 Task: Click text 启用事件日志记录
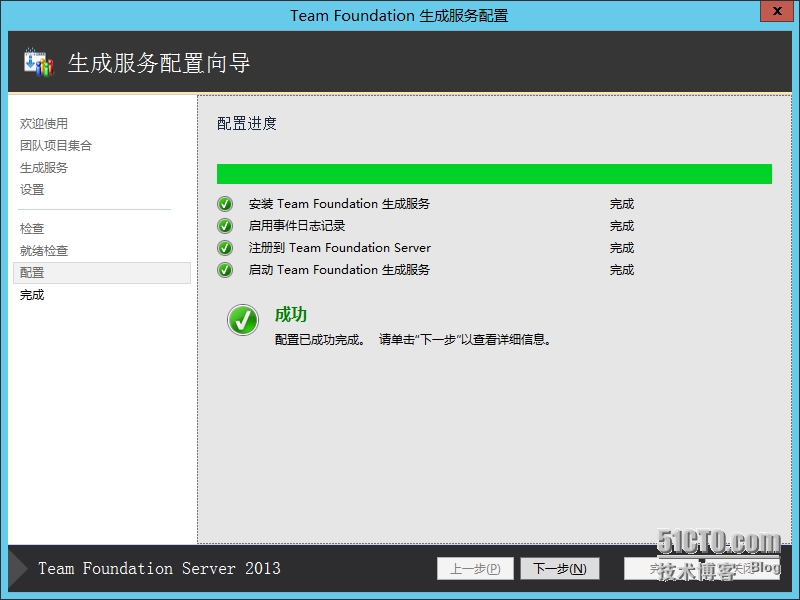pyautogui.click(x=297, y=226)
